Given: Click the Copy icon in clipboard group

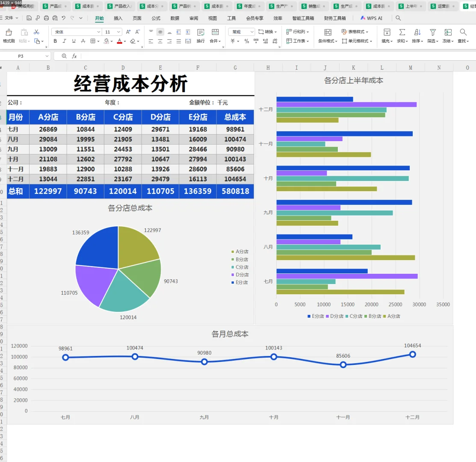Looking at the screenshot, I should click(37, 41).
